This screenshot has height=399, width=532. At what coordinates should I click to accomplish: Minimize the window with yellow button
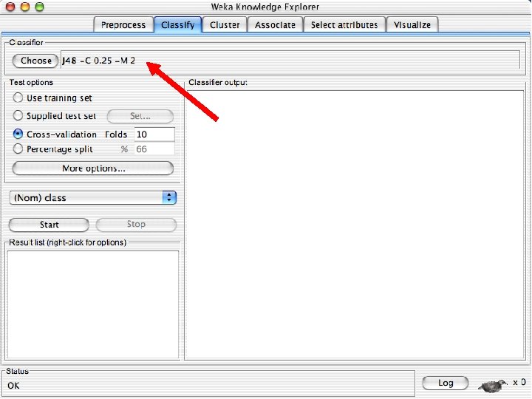pos(25,6)
